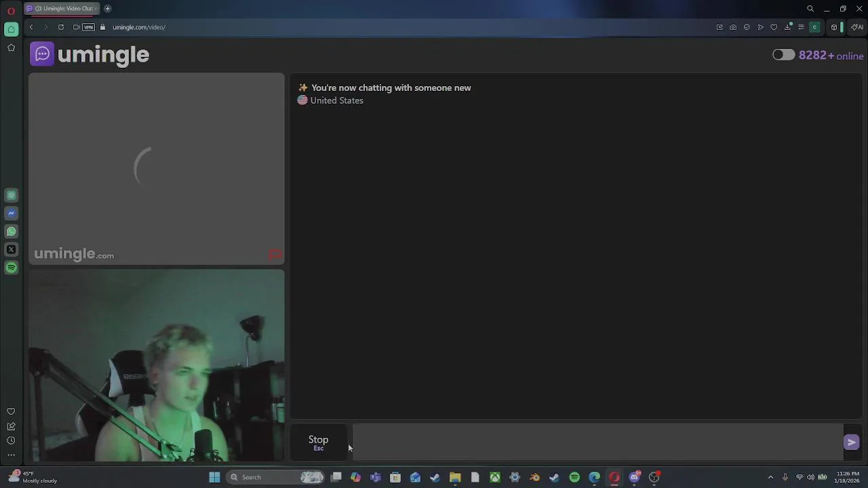Click the taskbar Search box

point(276,477)
